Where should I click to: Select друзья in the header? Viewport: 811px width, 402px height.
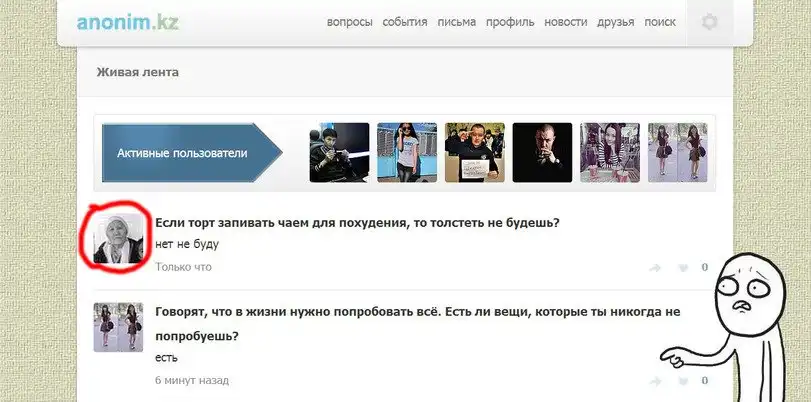pos(616,22)
